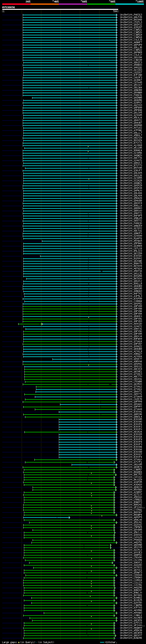Click the UniRef100_Q7XA14 label
This screenshot has height=644, width=146.
(131, 341)
